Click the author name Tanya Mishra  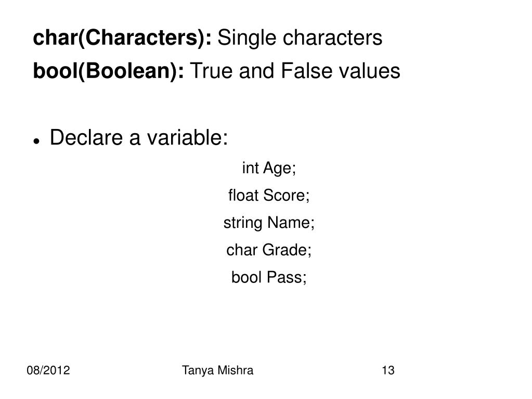point(217,370)
